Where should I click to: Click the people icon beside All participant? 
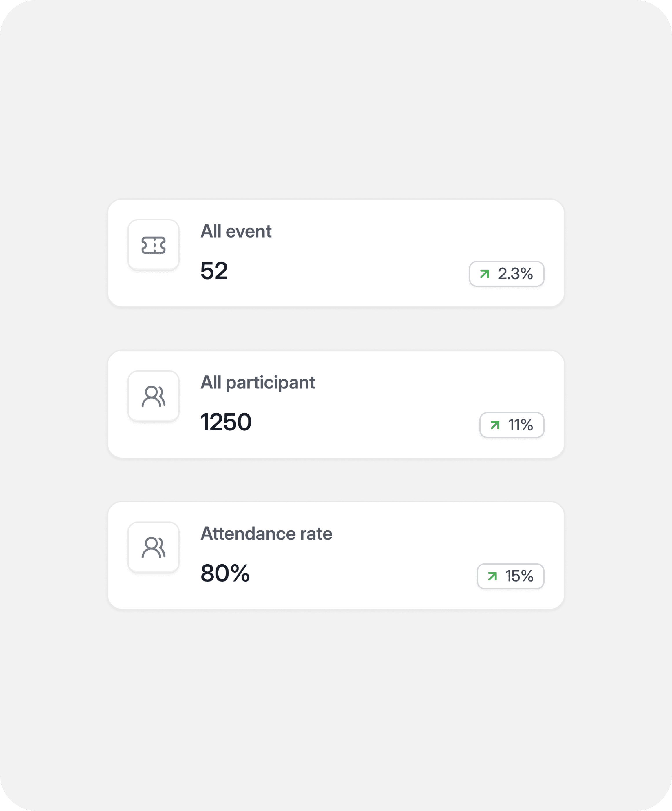pos(153,396)
